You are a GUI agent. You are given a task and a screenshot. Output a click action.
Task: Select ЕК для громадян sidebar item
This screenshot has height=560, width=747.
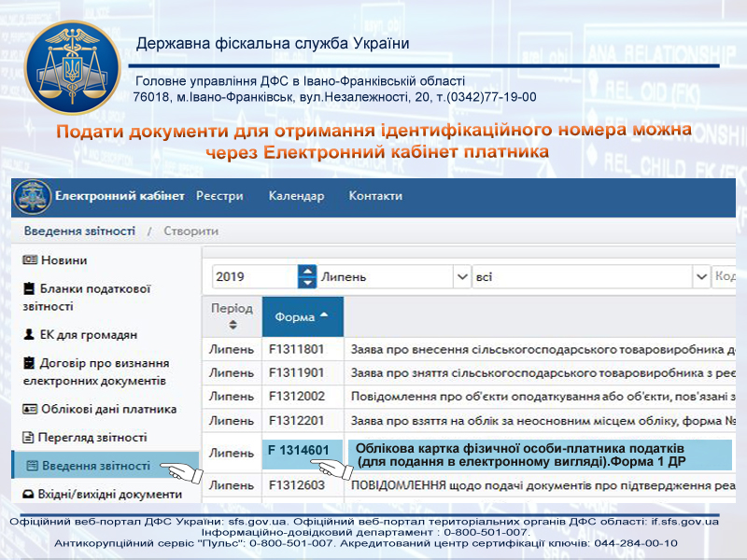click(88, 335)
